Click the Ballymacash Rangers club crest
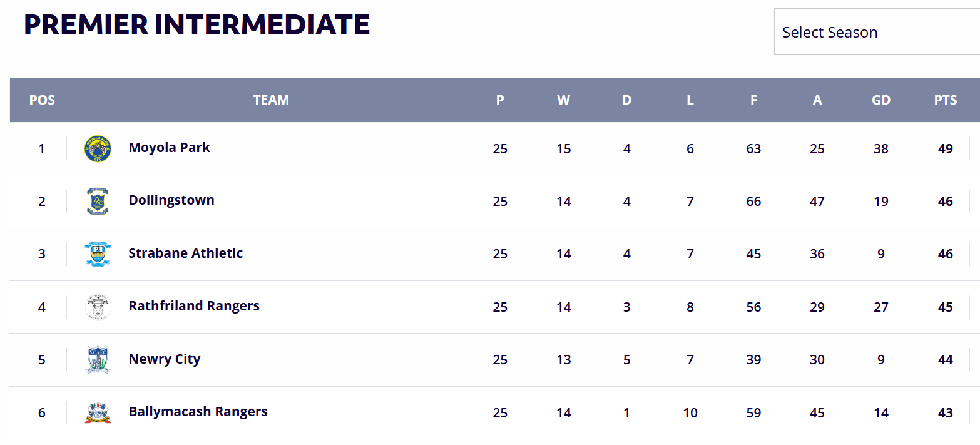 98,412
